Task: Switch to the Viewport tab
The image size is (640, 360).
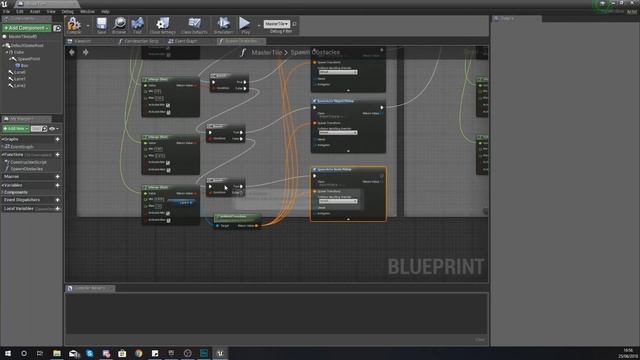Action: [83, 41]
